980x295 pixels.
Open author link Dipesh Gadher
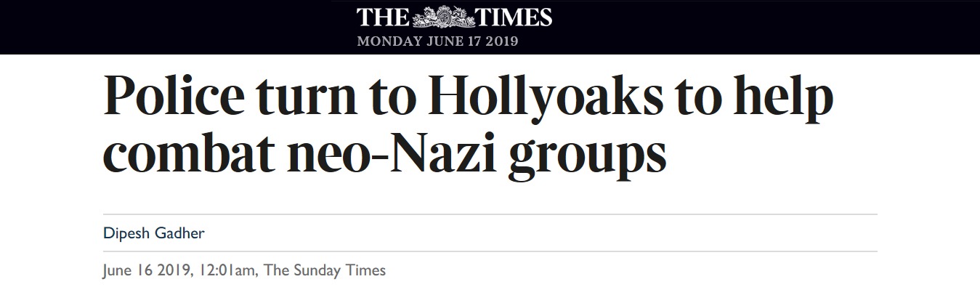[154, 233]
